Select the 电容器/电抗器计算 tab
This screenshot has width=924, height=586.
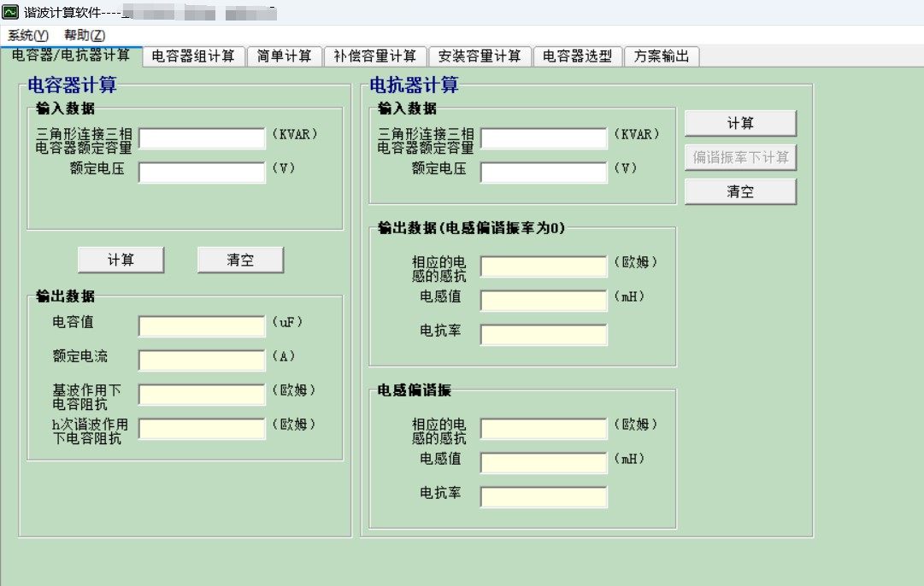(x=71, y=56)
